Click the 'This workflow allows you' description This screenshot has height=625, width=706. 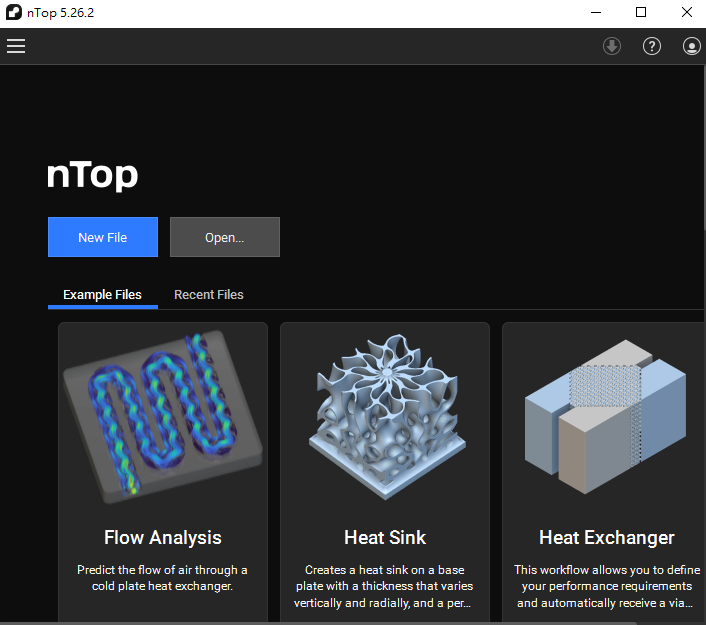[606, 586]
